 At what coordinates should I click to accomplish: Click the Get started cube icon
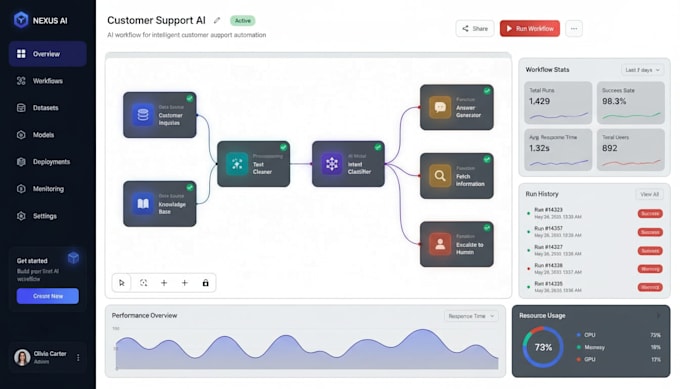[73, 258]
